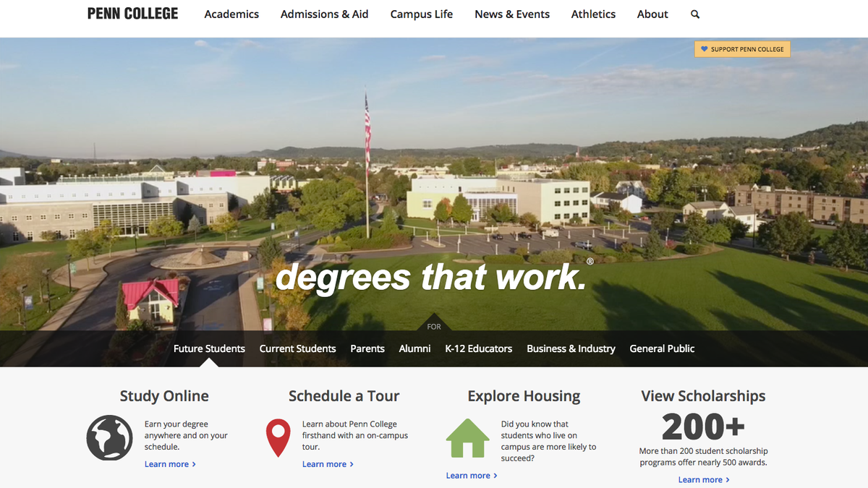Viewport: 868px width, 488px height.
Task: Switch to the Current Students tab
Action: tap(297, 348)
